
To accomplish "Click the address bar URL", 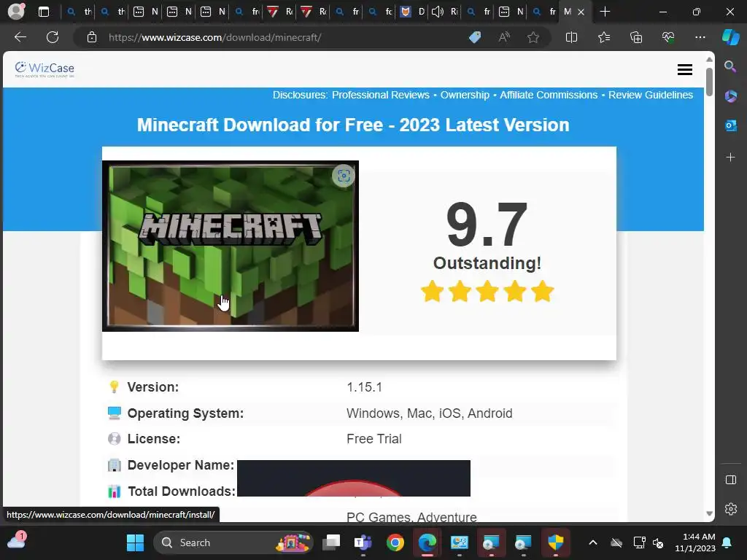I will click(214, 37).
